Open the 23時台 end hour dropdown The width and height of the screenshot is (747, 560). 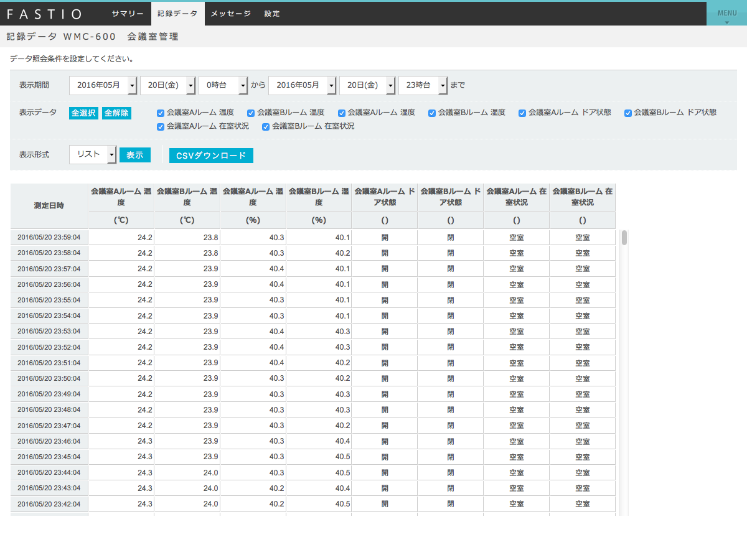[x=423, y=85]
